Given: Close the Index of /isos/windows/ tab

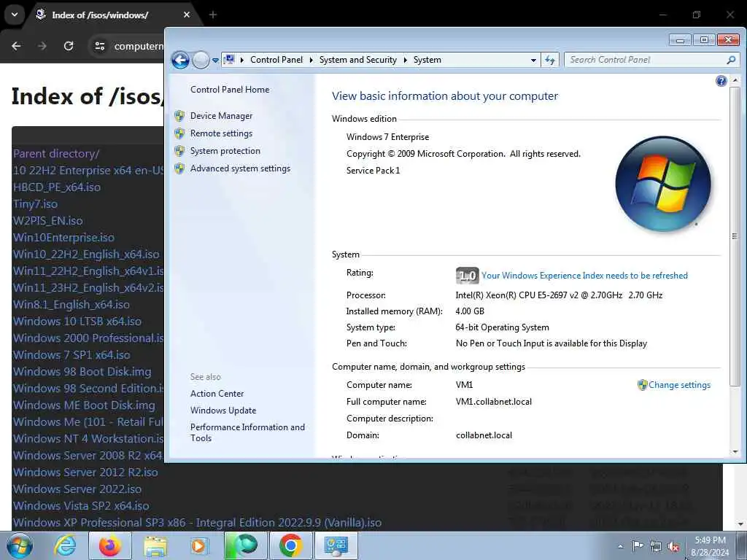Looking at the screenshot, I should [187, 15].
